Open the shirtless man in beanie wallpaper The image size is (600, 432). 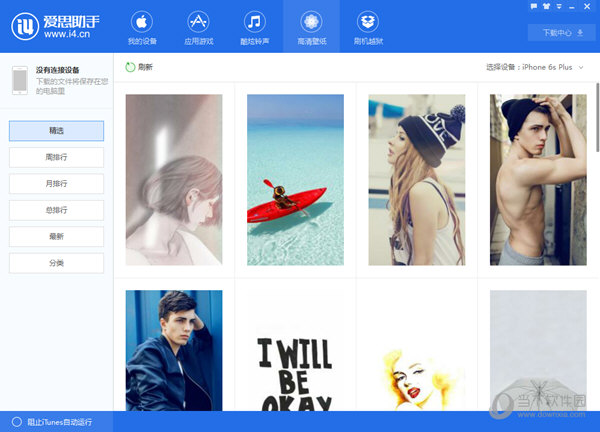tap(538, 180)
